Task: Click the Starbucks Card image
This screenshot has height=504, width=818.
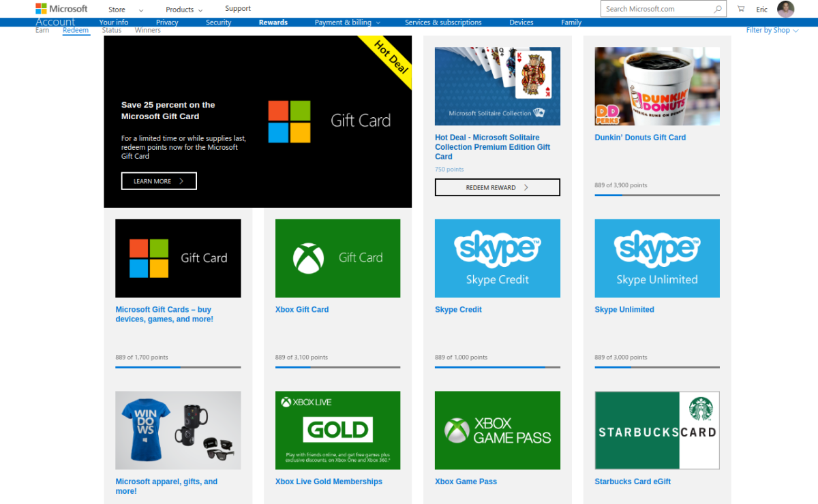Action: (656, 430)
